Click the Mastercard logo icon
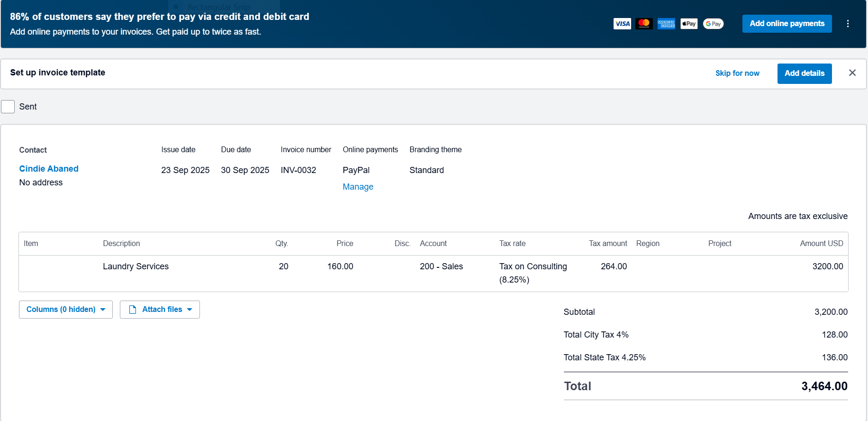The height and width of the screenshot is (421, 868). pos(644,24)
